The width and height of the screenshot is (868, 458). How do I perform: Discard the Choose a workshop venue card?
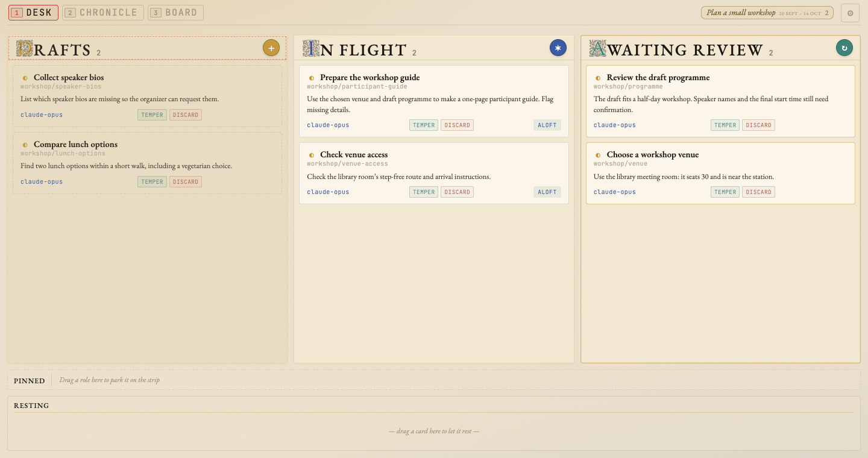(x=759, y=192)
